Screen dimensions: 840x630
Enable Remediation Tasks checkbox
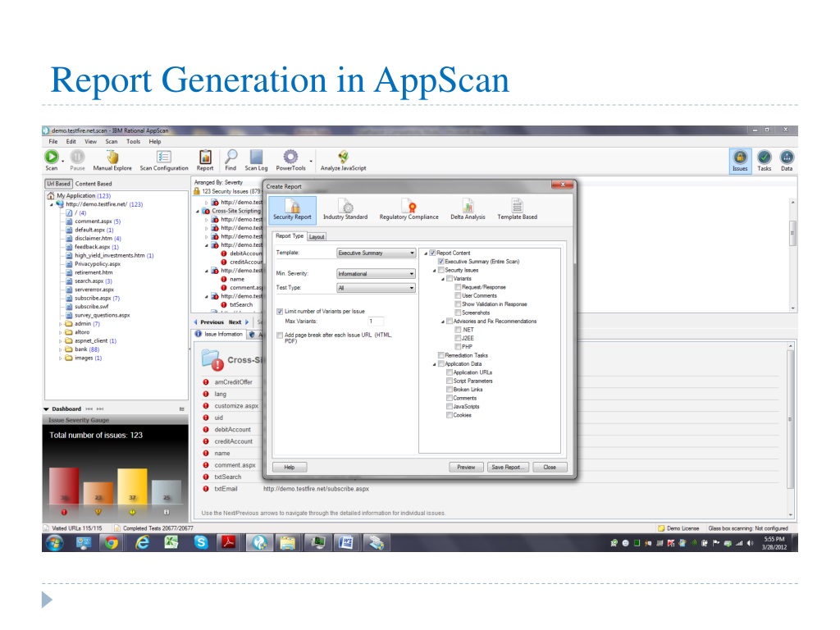[x=441, y=355]
